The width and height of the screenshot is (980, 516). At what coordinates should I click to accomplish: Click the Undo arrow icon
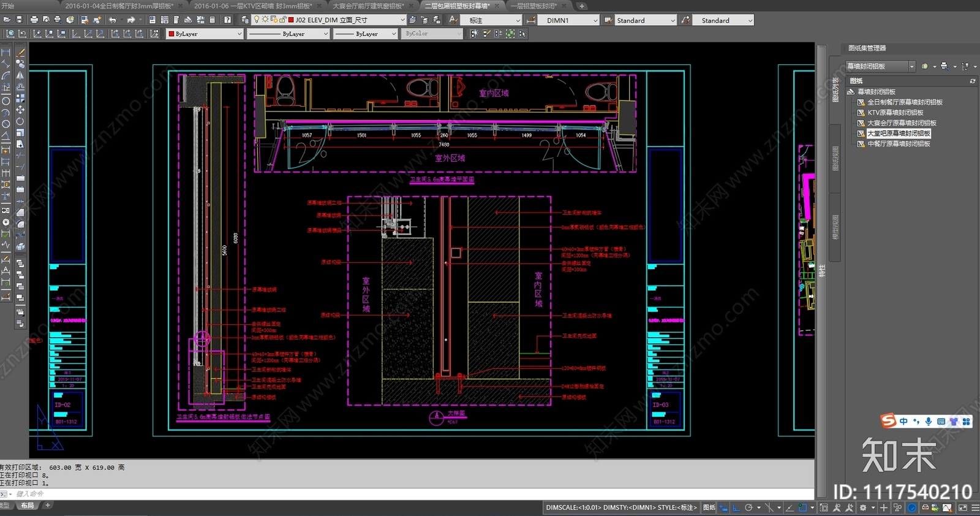pyautogui.click(x=113, y=20)
